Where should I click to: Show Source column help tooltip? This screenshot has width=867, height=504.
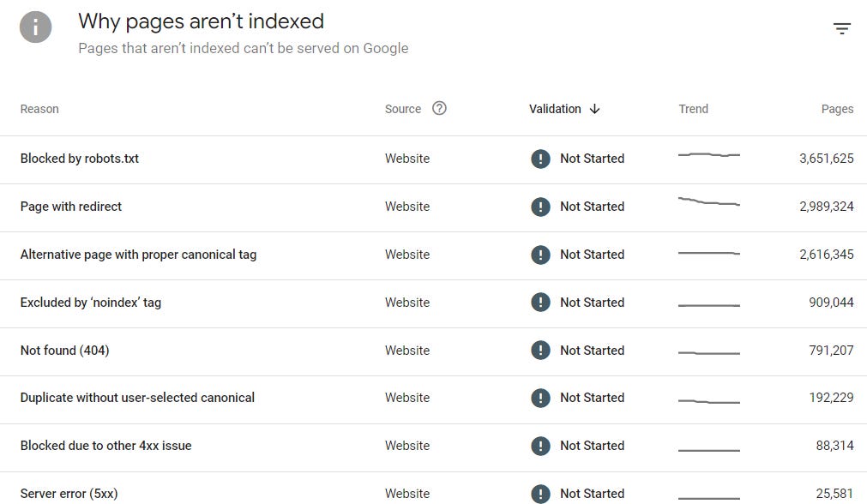pos(439,108)
